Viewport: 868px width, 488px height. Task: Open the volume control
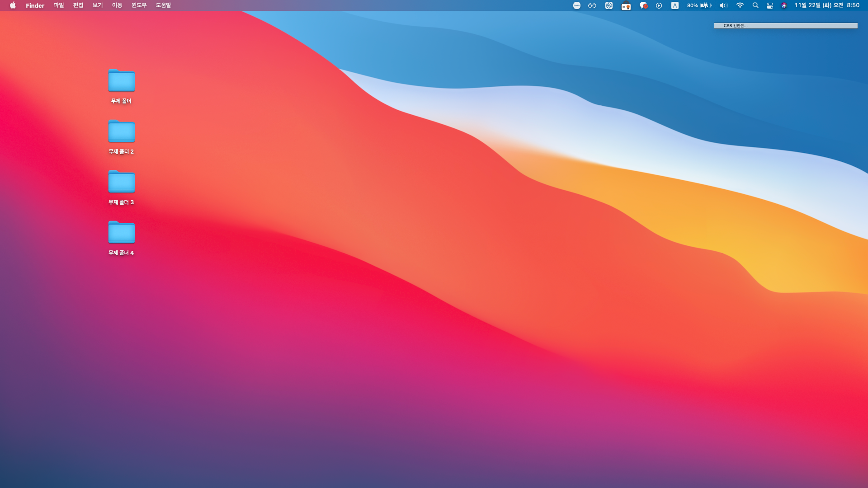pos(723,5)
